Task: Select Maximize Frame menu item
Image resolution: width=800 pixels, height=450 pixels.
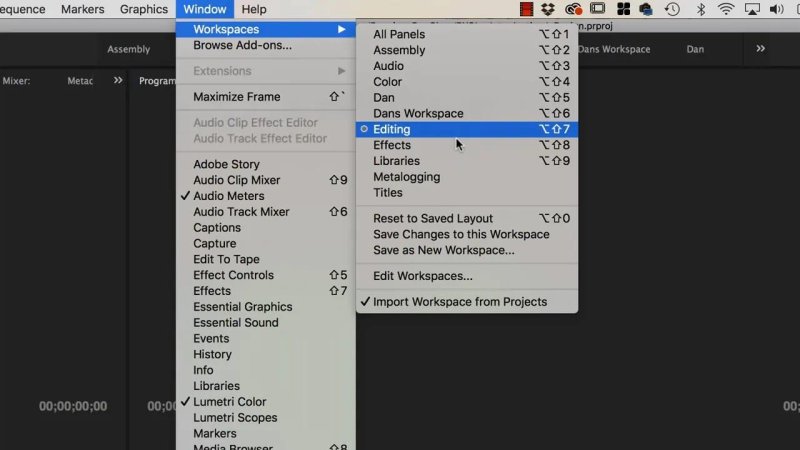Action: 265,97
